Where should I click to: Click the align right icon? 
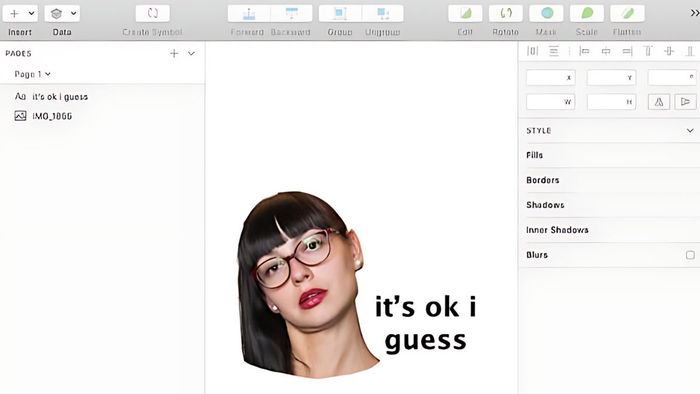point(627,51)
